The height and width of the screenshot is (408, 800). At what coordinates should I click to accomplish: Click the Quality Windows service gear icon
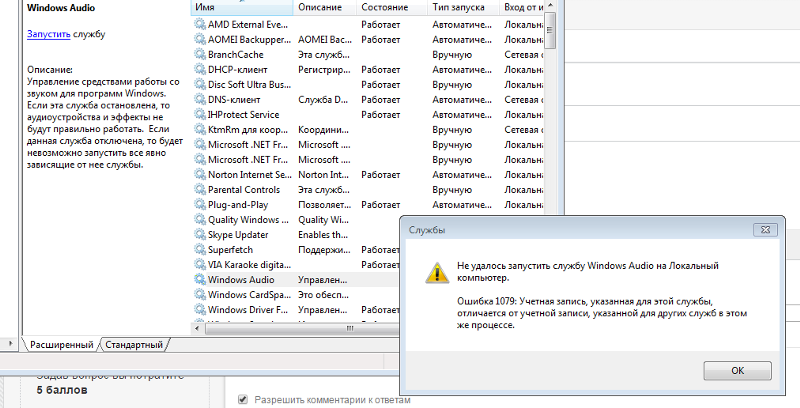pyautogui.click(x=199, y=219)
